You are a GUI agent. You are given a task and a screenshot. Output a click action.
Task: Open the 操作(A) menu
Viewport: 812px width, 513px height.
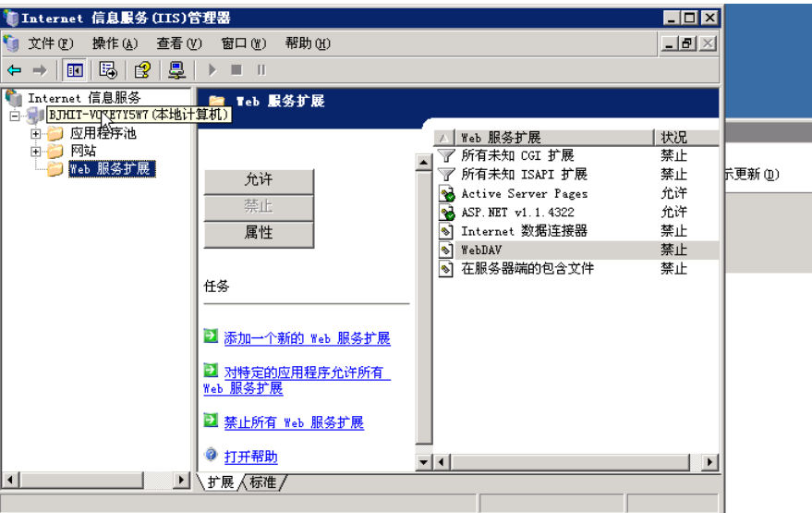tap(115, 43)
